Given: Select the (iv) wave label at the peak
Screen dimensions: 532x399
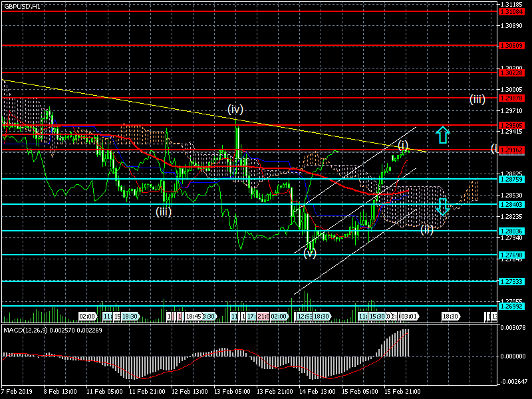Looking at the screenshot, I should point(235,108).
